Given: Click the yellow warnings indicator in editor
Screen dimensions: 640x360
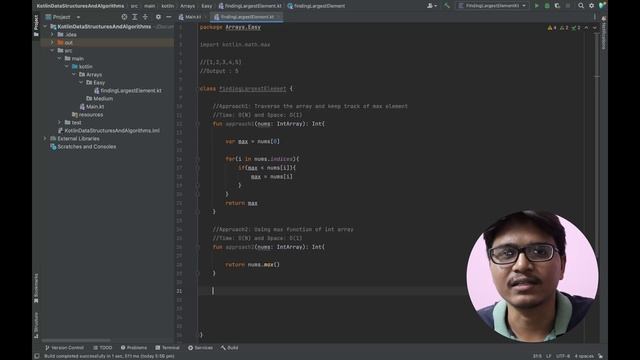Looking at the screenshot, I should pyautogui.click(x=552, y=28).
